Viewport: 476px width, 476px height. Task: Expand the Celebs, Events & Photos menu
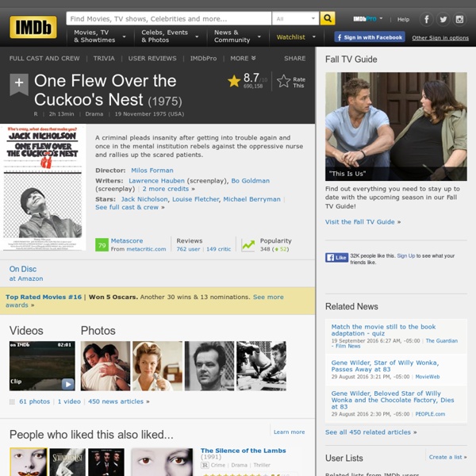170,36
